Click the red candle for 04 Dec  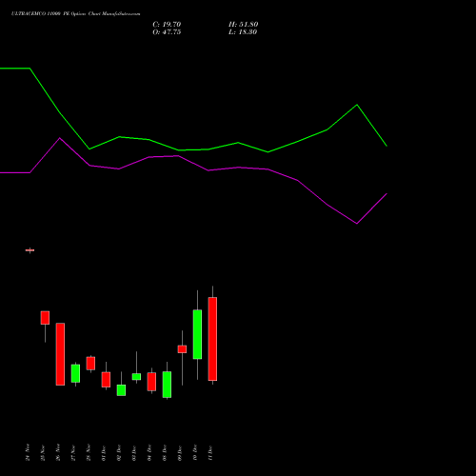coord(151,382)
